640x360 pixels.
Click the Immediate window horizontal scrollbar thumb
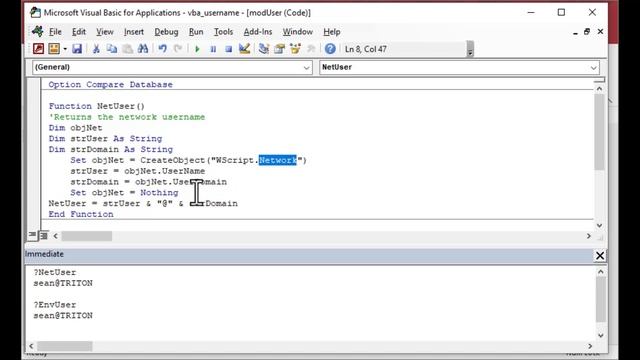[64, 346]
